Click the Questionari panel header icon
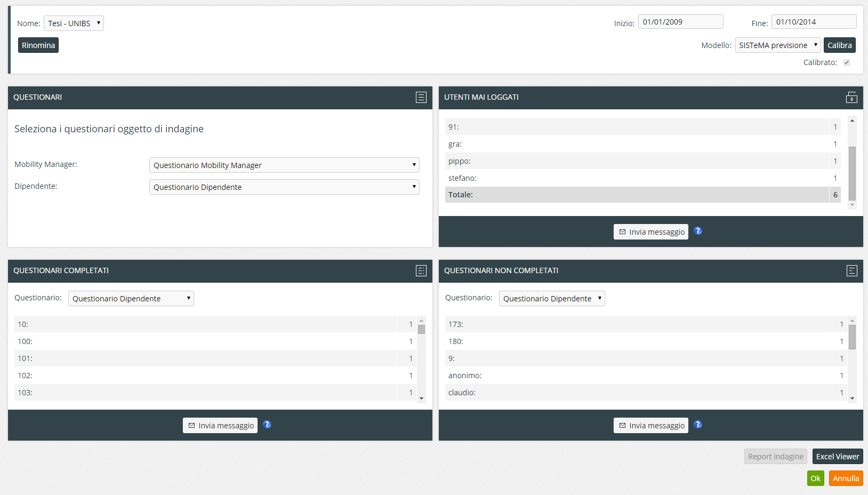Image resolution: width=868 pixels, height=495 pixels. click(x=421, y=97)
